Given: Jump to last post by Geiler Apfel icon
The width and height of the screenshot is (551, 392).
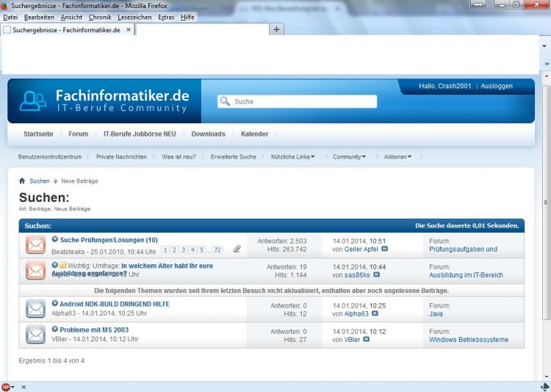Looking at the screenshot, I should [x=384, y=249].
